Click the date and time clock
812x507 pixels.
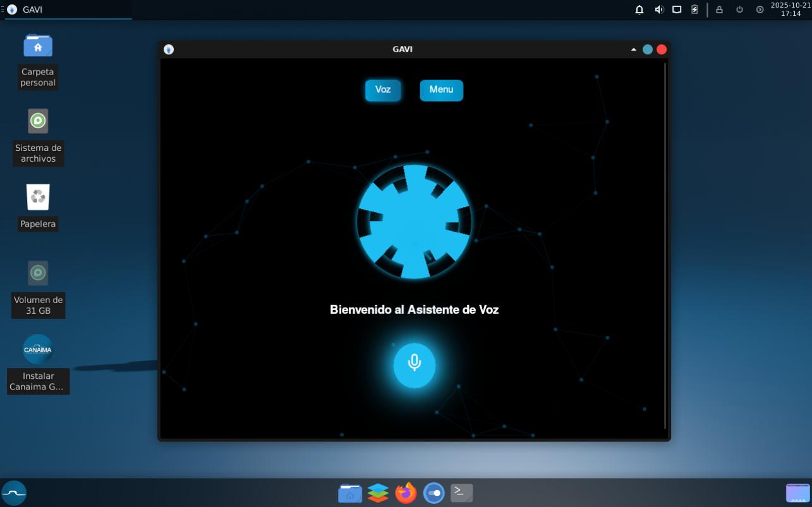(x=790, y=9)
